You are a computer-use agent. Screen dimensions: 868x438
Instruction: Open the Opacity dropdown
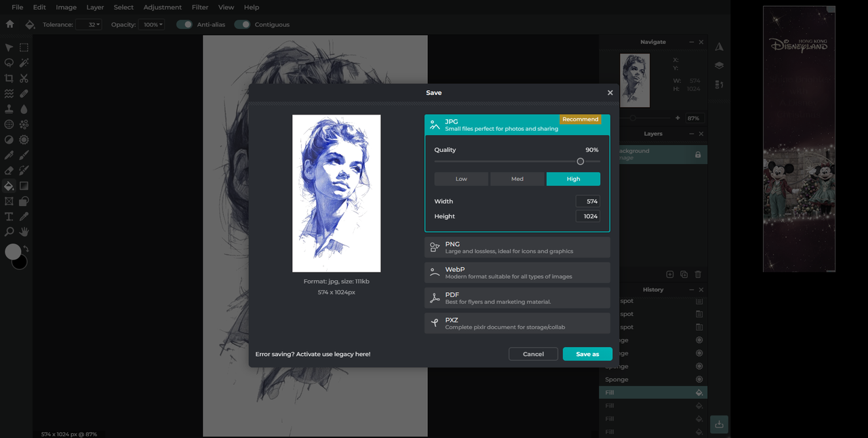click(x=151, y=24)
